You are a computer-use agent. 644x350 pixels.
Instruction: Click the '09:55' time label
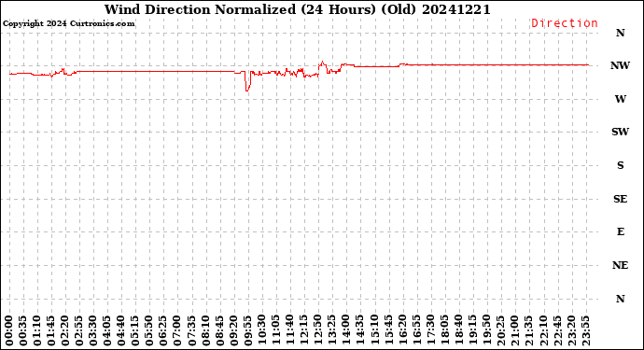pos(247,330)
